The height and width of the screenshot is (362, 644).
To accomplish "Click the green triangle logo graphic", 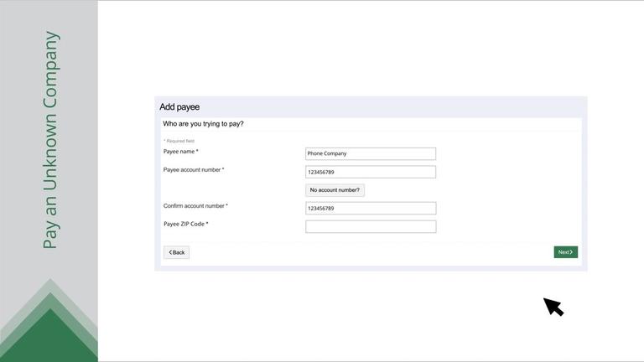I will (49, 320).
